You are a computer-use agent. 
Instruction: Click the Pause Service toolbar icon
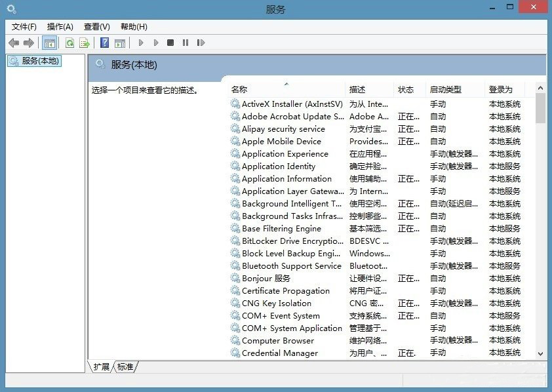tap(185, 43)
